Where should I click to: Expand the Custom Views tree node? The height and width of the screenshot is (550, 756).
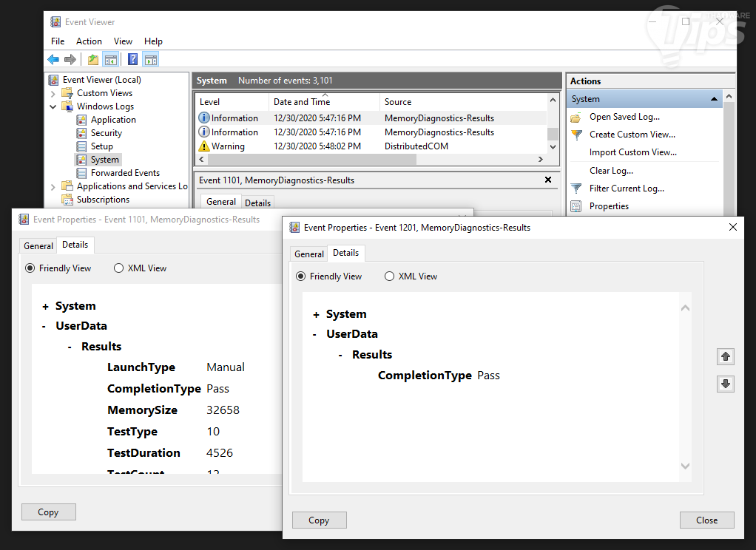pyautogui.click(x=53, y=93)
